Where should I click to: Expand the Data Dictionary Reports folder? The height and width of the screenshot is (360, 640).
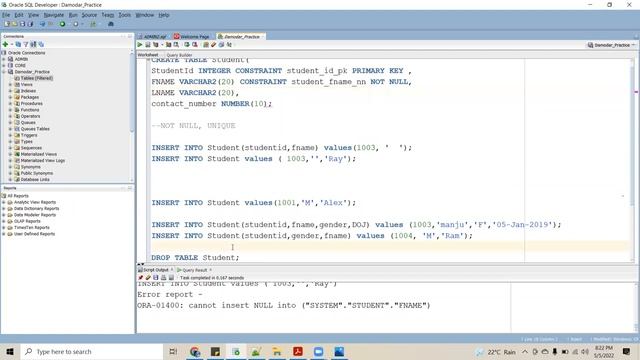[x=4, y=209]
